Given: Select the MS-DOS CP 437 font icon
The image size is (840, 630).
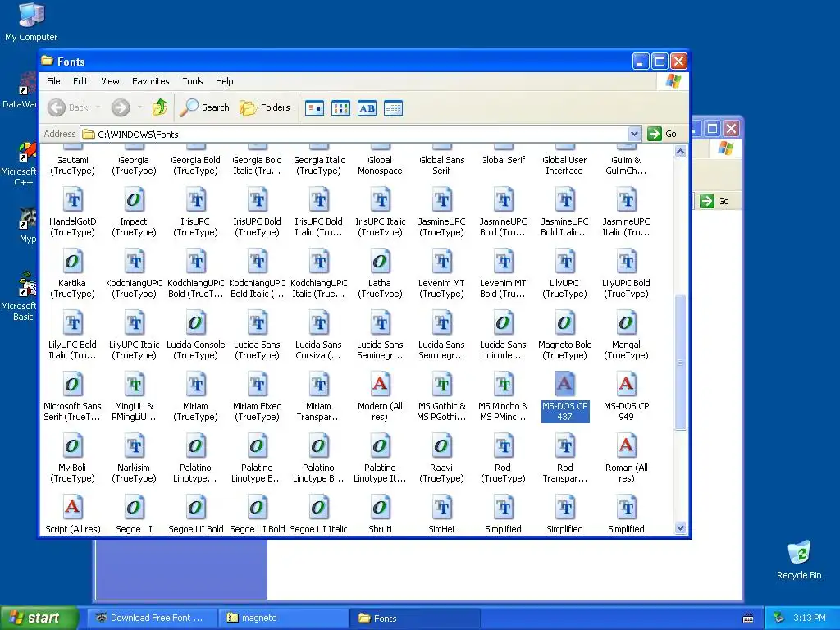Looking at the screenshot, I should coord(564,386).
